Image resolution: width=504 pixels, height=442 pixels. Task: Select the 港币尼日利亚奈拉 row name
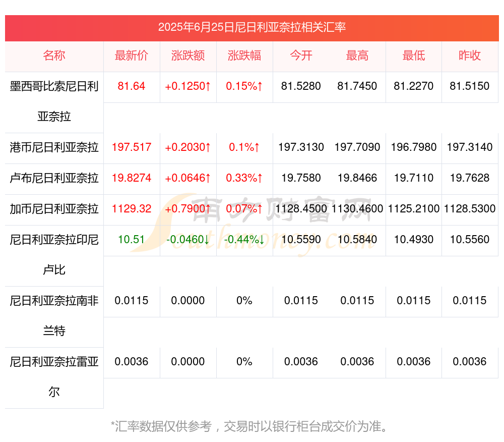(x=54, y=147)
